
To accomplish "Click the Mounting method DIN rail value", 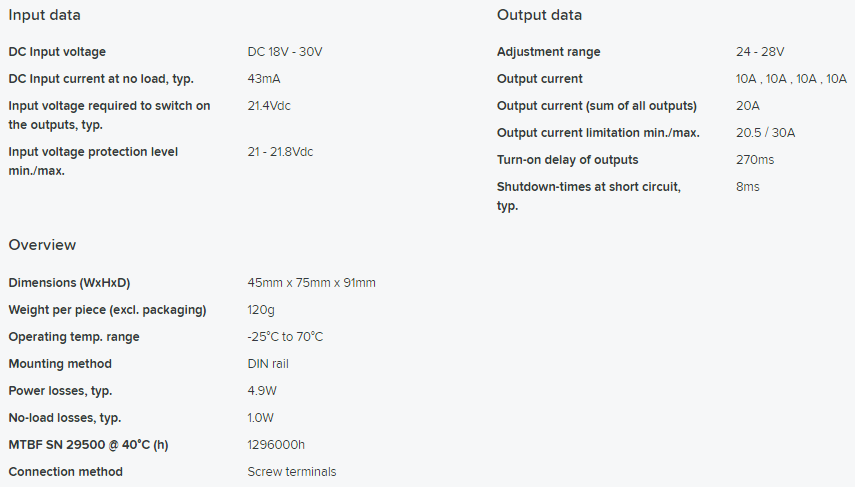I will click(x=268, y=364).
